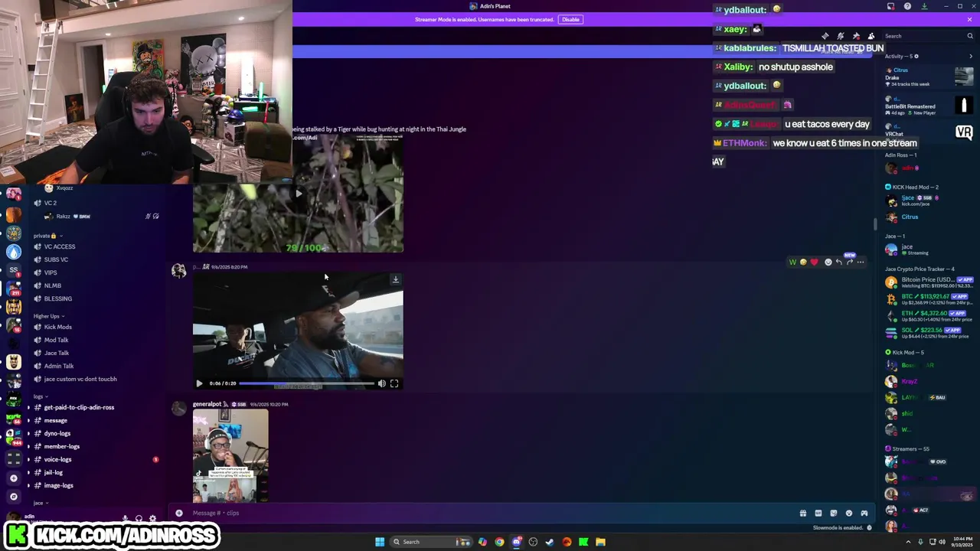Toggle the member list icon
This screenshot has height=551, width=980.
(x=871, y=36)
